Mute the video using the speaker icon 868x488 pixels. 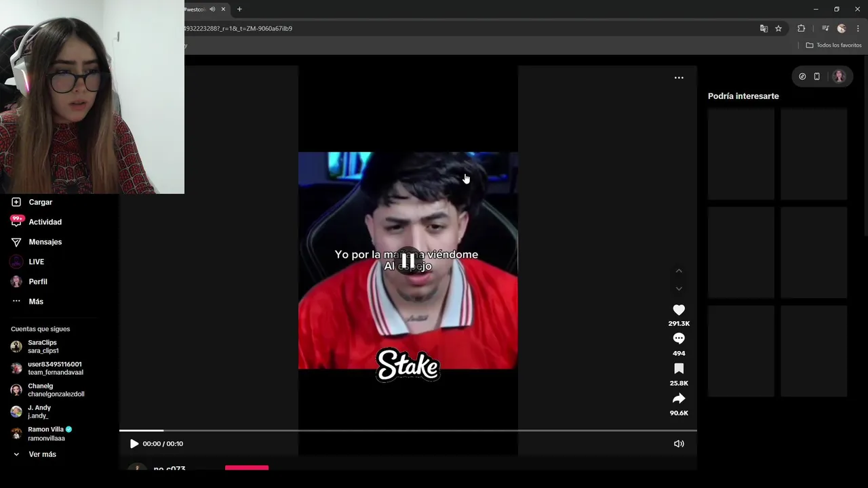click(x=679, y=444)
